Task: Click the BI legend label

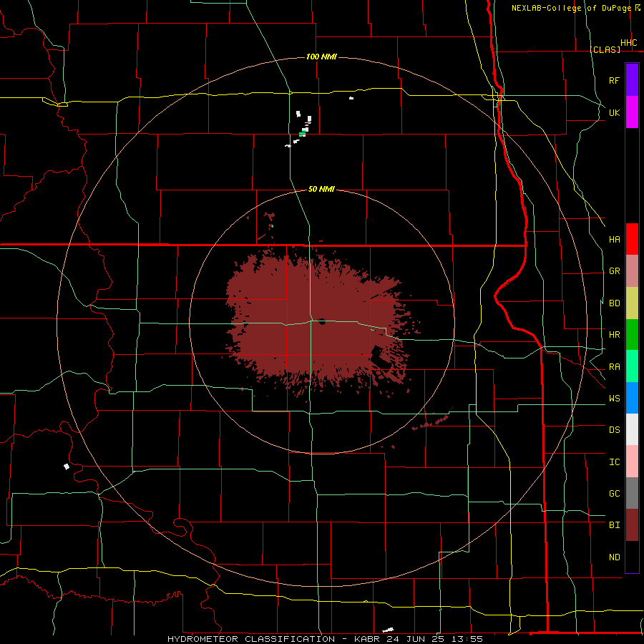Action: click(614, 525)
